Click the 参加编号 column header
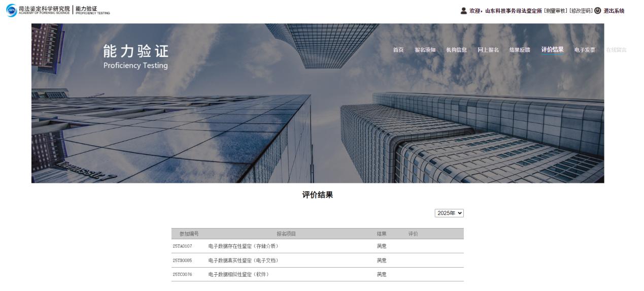Image resolution: width=644 pixels, height=291 pixels. (189, 234)
